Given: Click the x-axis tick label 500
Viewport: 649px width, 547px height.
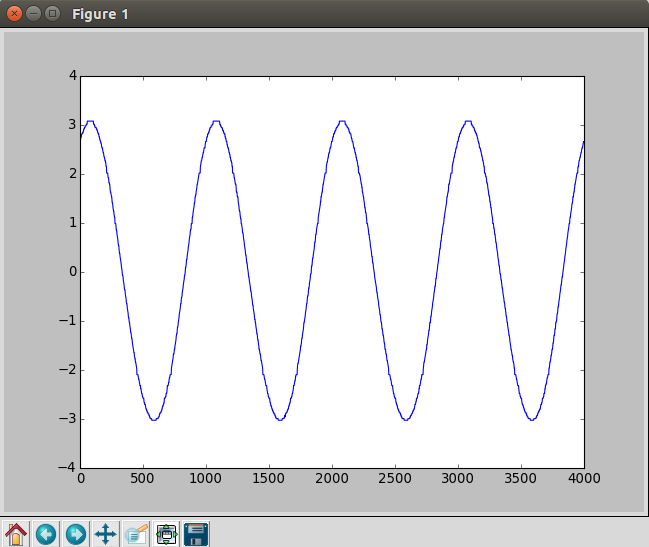Looking at the screenshot, I should [142, 479].
